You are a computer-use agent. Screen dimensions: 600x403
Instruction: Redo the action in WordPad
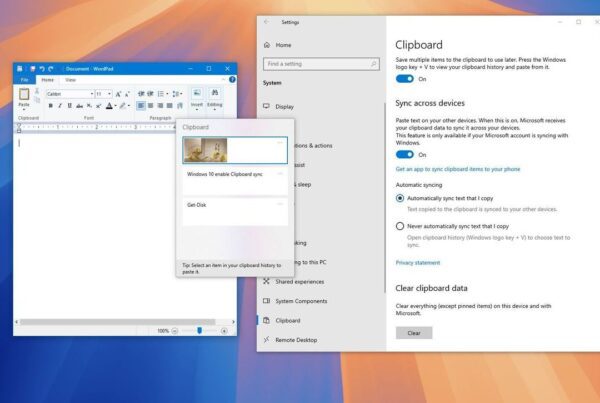coord(51,69)
